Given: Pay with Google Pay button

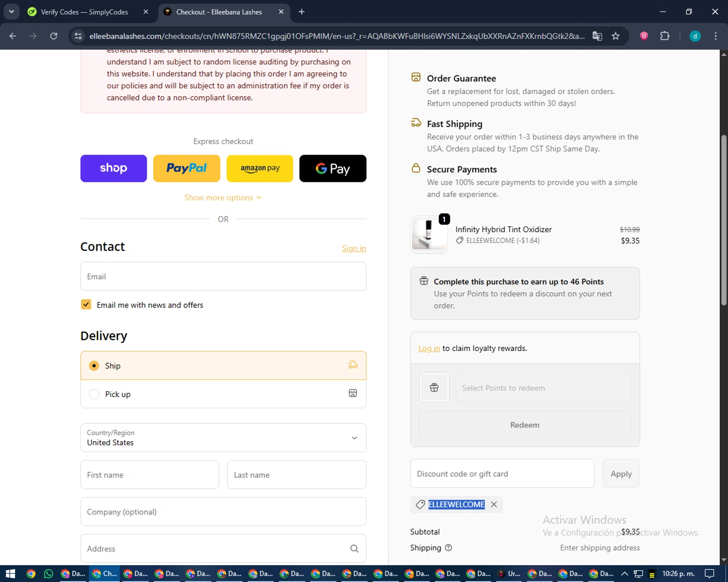Looking at the screenshot, I should (x=333, y=168).
